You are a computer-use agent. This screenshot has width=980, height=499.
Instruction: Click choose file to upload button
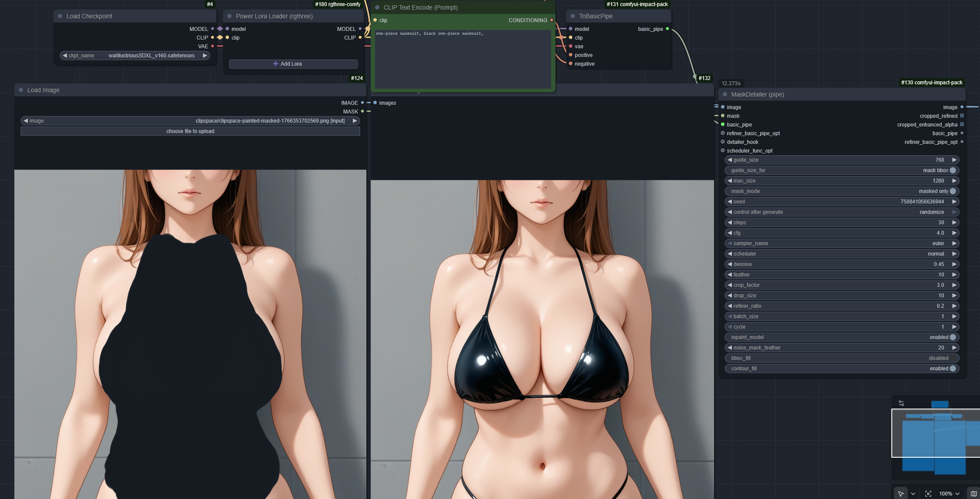coord(190,131)
